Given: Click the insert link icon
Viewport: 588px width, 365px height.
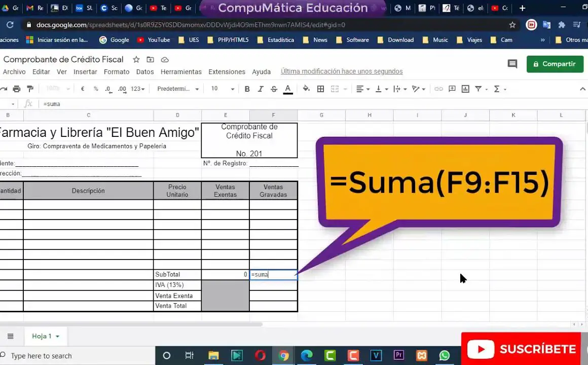Looking at the screenshot, I should click(438, 89).
